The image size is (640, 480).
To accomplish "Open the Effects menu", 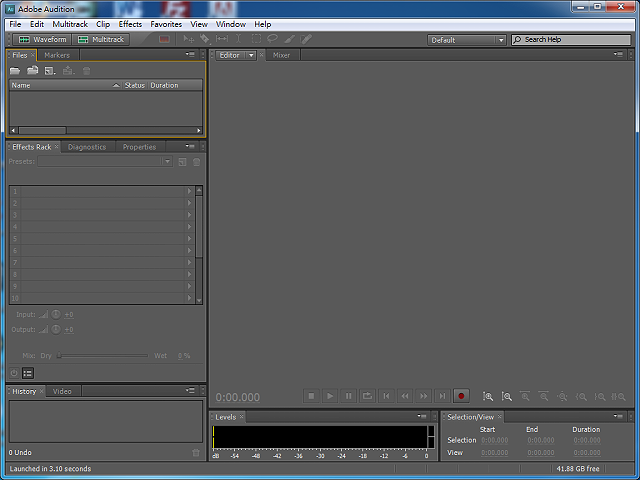I will 130,24.
